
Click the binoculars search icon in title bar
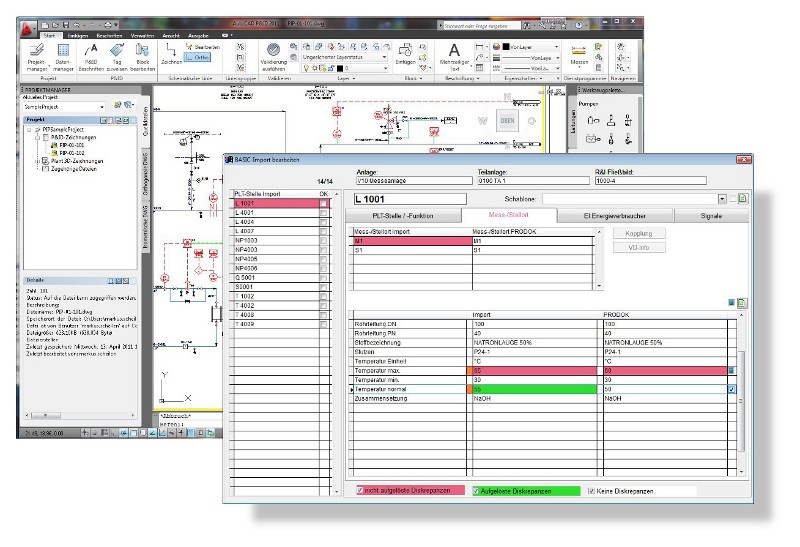[x=527, y=25]
